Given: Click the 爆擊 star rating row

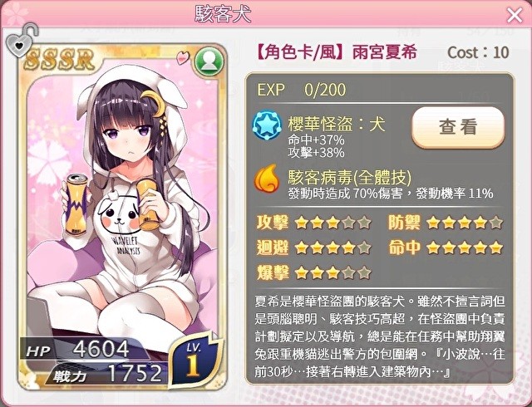Looking at the screenshot, I should [x=314, y=272].
